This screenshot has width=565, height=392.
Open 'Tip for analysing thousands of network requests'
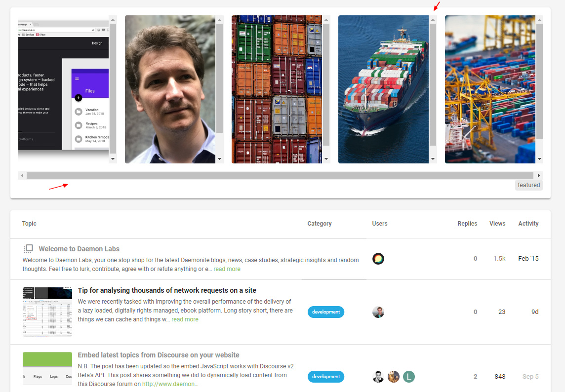click(x=167, y=290)
